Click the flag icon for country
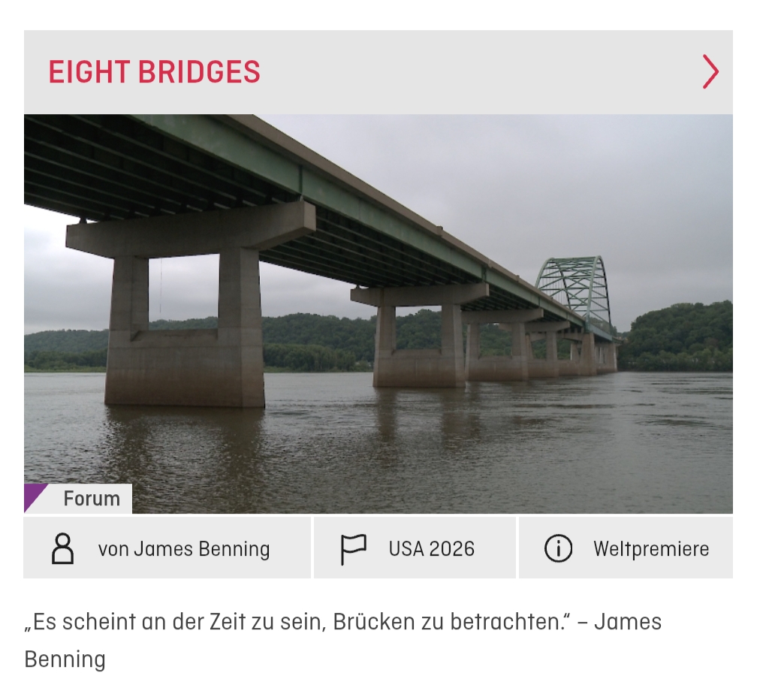 point(354,549)
